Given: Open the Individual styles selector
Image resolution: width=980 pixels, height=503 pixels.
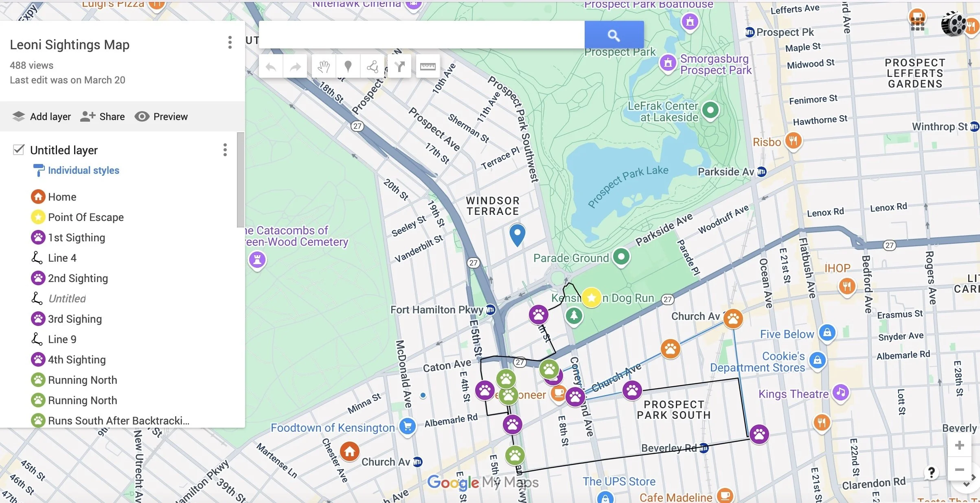Looking at the screenshot, I should tap(83, 170).
